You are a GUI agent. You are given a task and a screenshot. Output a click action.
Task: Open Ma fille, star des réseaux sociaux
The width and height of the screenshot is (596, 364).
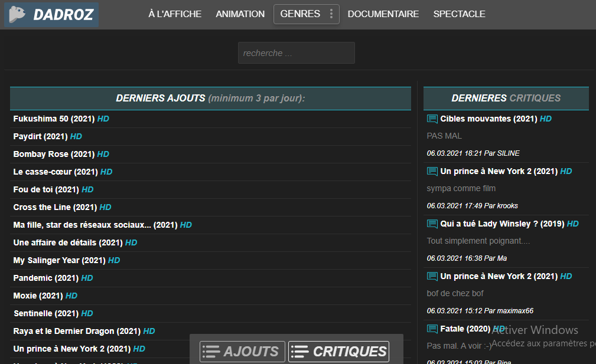(96, 225)
